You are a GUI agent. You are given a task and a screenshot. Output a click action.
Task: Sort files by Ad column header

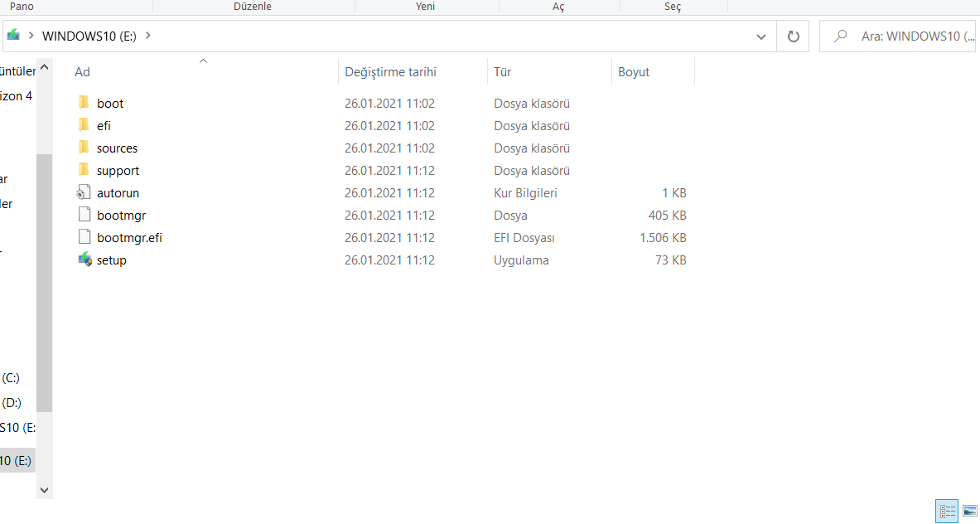(82, 72)
